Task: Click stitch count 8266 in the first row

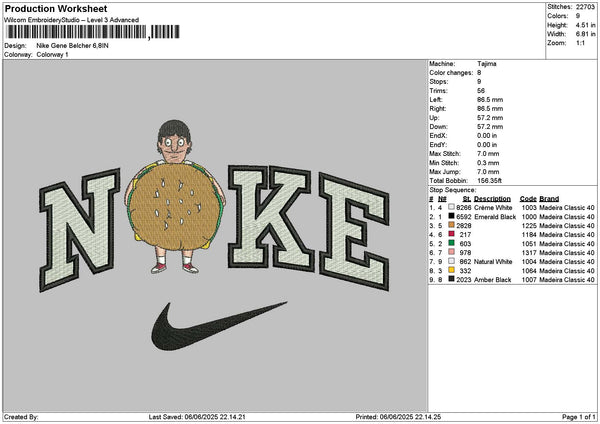Action: (x=464, y=207)
